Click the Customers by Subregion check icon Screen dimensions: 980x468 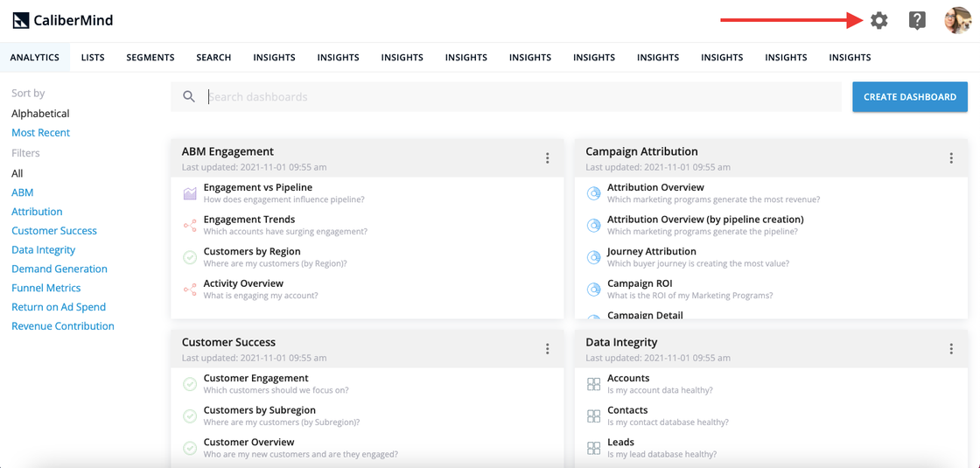(190, 416)
